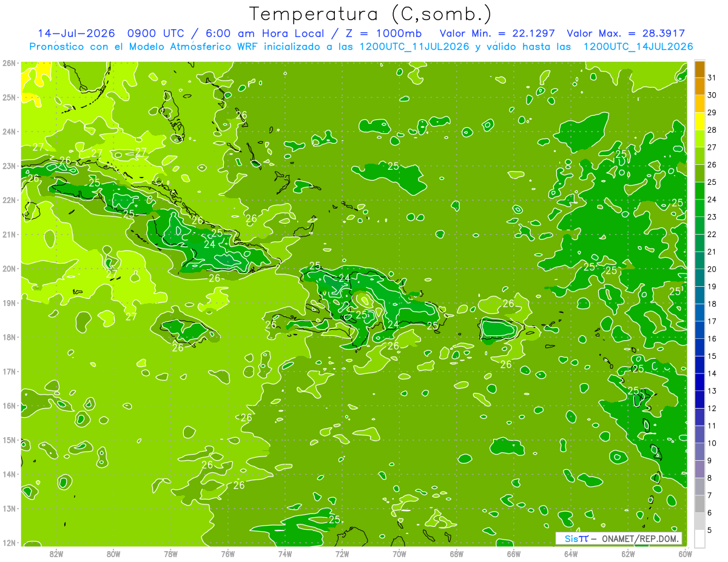The height and width of the screenshot is (562, 728).
Task: Click the "82W" longitude axis label
Action: (56, 554)
